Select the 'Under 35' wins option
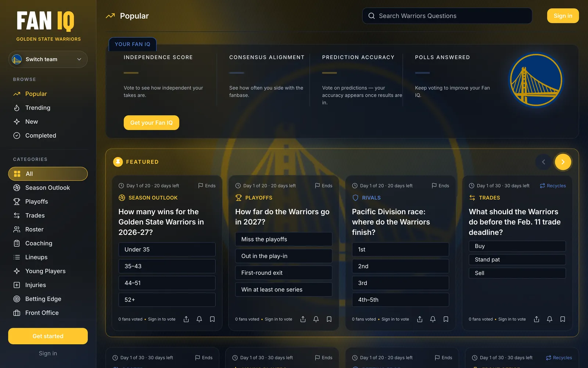This screenshot has height=368, width=588. click(x=167, y=250)
